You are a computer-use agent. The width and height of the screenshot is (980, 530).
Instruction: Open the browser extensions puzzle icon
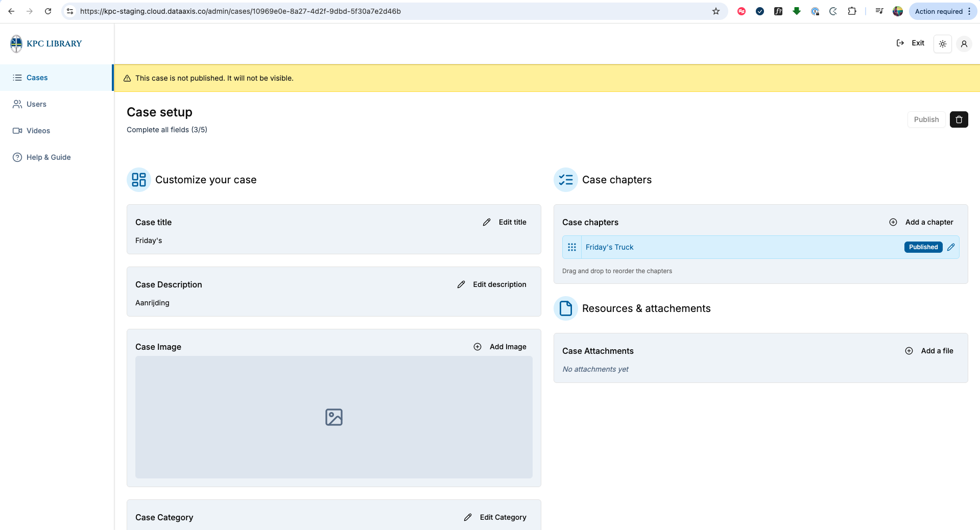pos(852,11)
